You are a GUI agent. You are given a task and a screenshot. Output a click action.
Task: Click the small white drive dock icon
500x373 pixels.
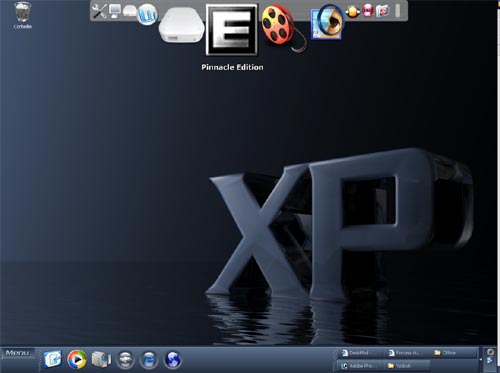pos(130,11)
